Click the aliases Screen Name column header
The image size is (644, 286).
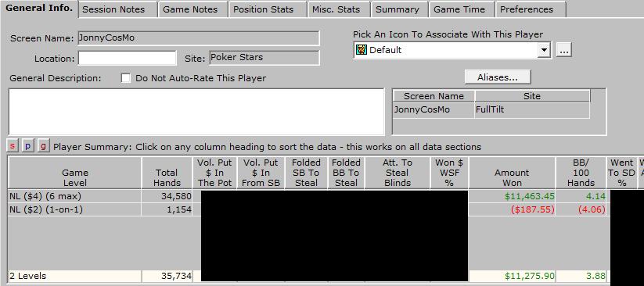[x=434, y=96]
